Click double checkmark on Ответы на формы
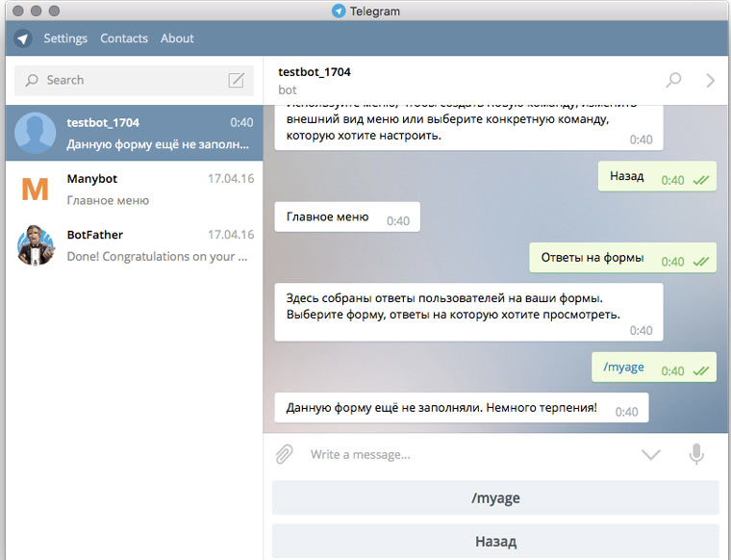Viewport: 731px width, 560px height. coord(700,261)
